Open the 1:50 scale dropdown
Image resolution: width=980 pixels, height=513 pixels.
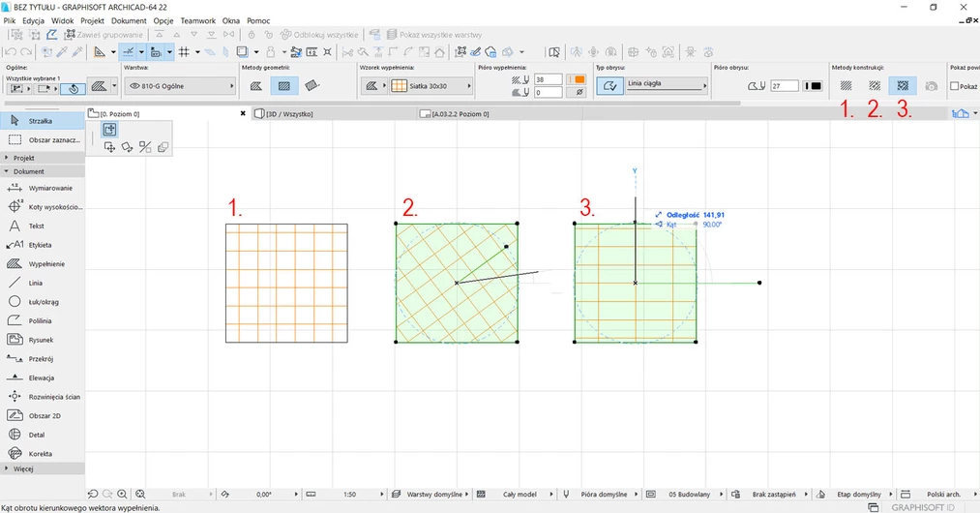point(350,495)
